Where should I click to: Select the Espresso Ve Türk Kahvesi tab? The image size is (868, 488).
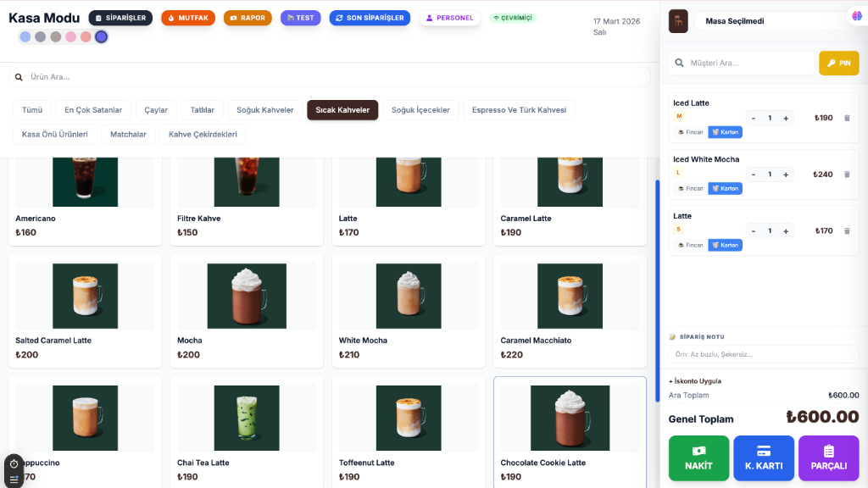coord(519,110)
